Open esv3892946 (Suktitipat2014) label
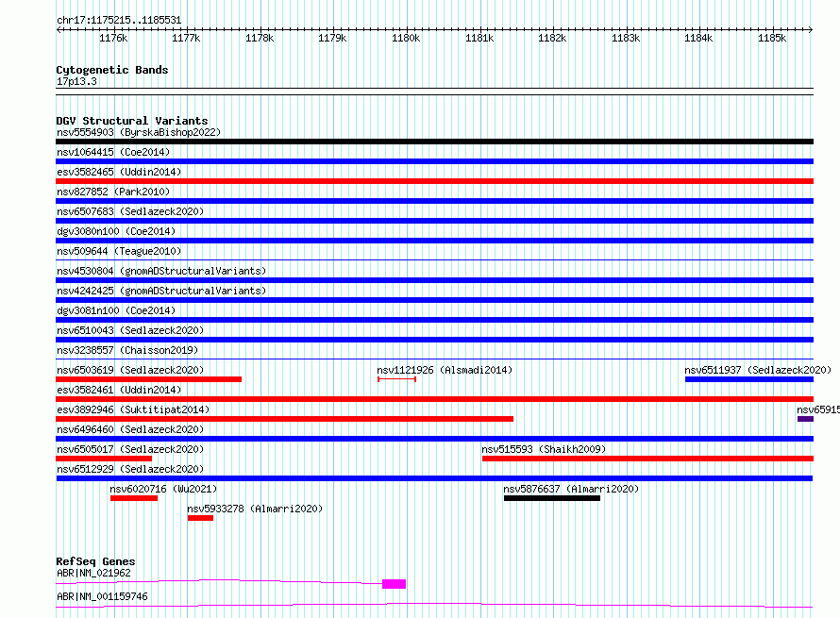 coord(133,409)
